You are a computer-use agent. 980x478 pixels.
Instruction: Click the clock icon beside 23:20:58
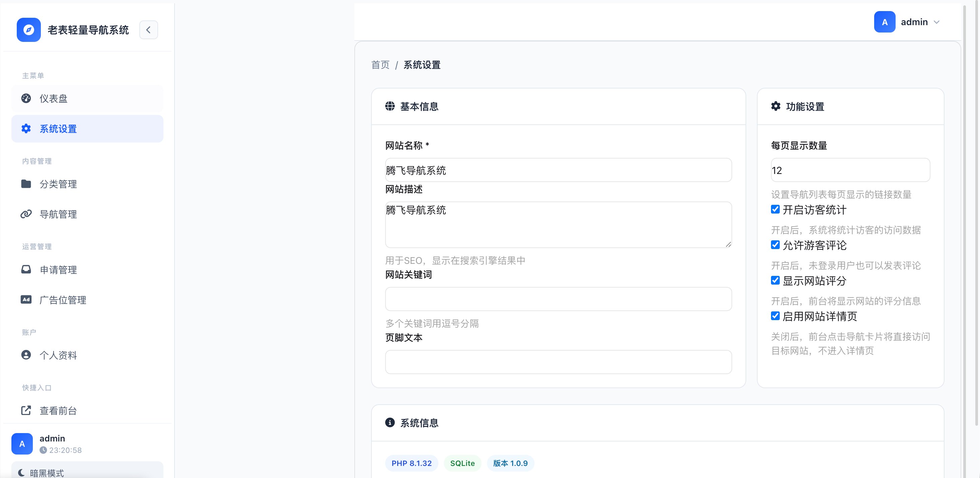(43, 450)
